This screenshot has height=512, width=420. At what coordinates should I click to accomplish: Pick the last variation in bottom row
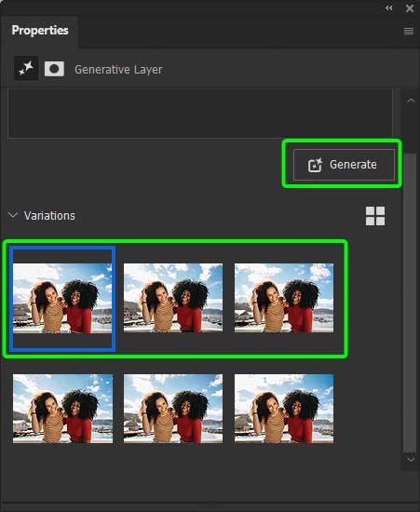[284, 409]
